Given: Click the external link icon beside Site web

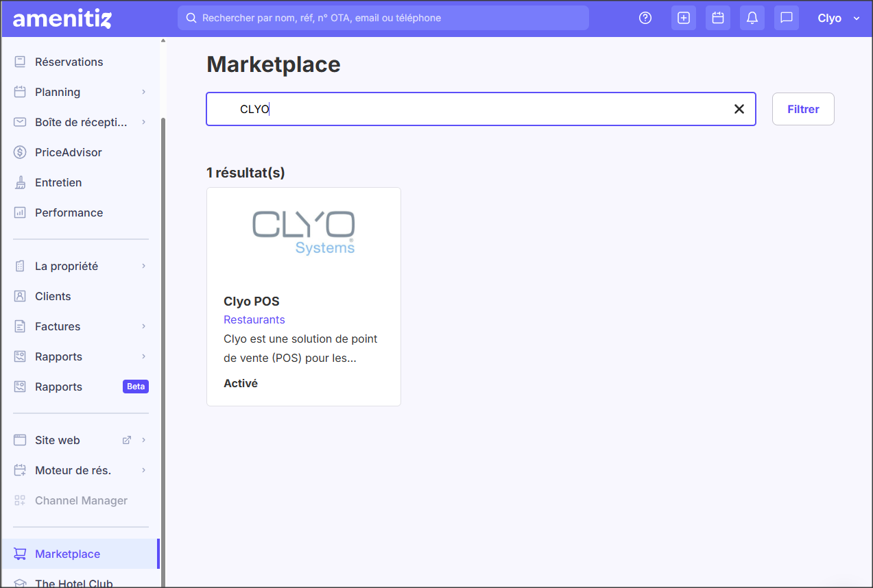Looking at the screenshot, I should (126, 440).
